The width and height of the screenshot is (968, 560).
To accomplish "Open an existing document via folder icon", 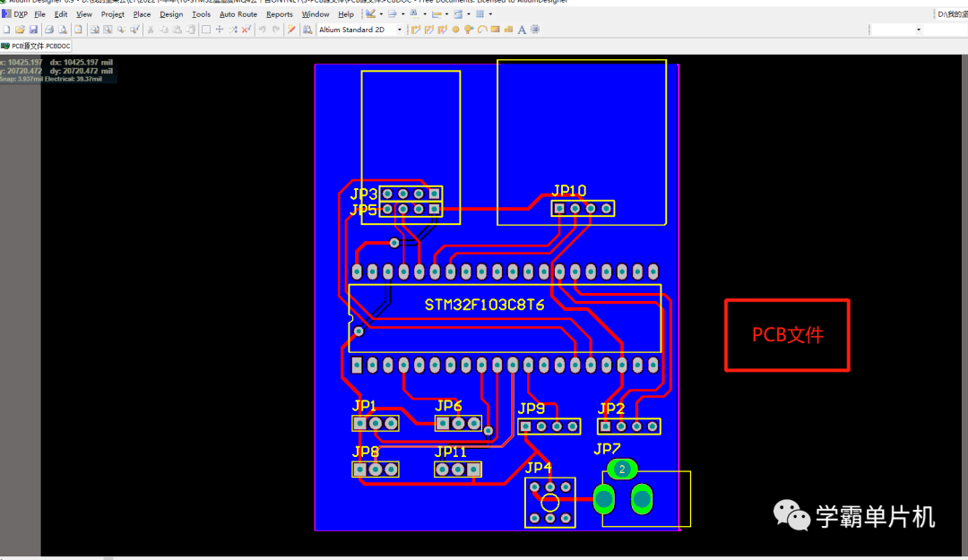I will point(20,29).
